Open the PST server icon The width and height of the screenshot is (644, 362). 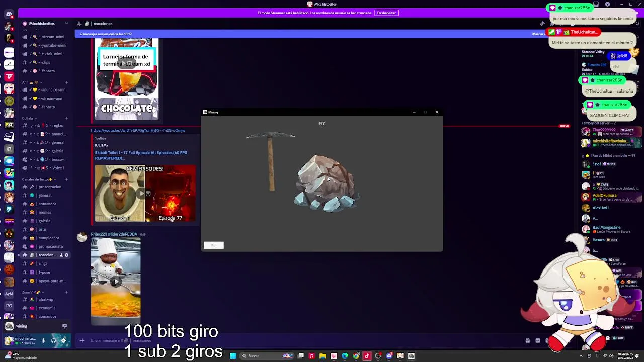[9, 125]
